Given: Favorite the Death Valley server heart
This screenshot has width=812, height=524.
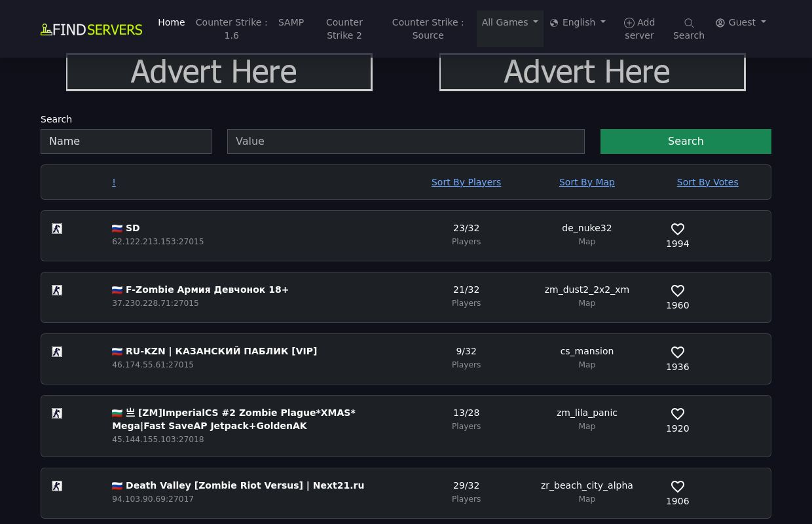Looking at the screenshot, I should click(x=678, y=487).
